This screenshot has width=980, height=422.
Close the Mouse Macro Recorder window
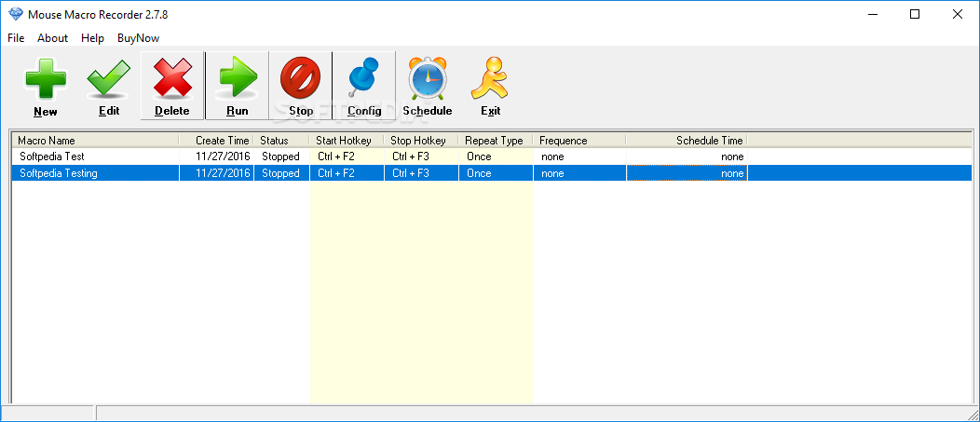958,14
